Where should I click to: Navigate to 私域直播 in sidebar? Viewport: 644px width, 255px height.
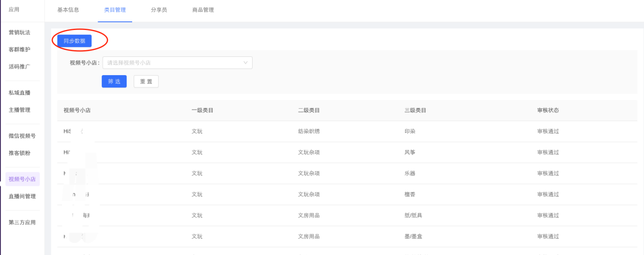coord(19,93)
